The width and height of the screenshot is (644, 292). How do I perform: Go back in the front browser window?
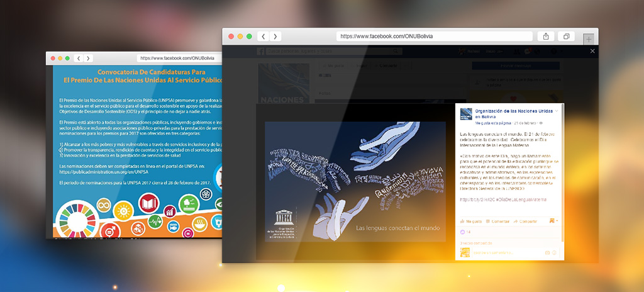coord(264,36)
